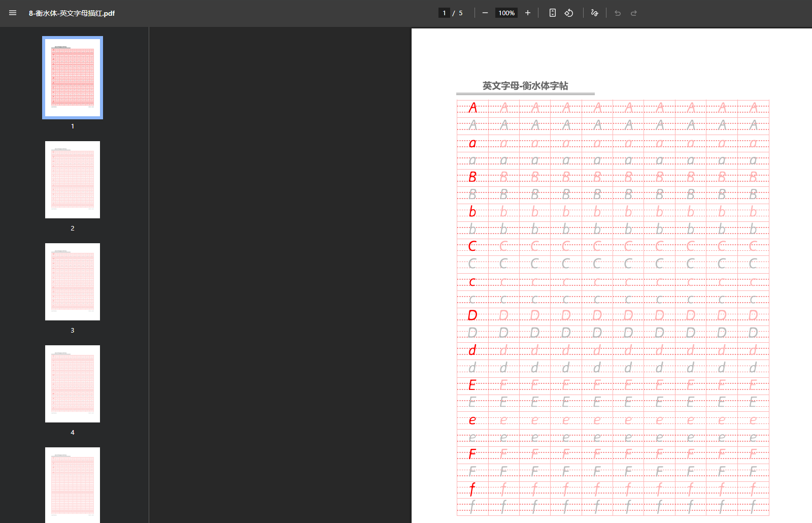Open the page 2 thumbnail
812x523 pixels.
(x=73, y=180)
